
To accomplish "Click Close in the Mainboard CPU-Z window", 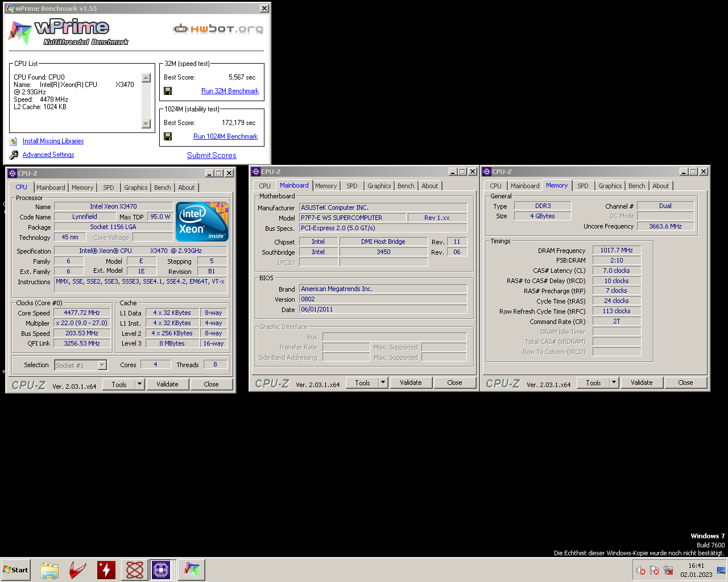I will (454, 383).
